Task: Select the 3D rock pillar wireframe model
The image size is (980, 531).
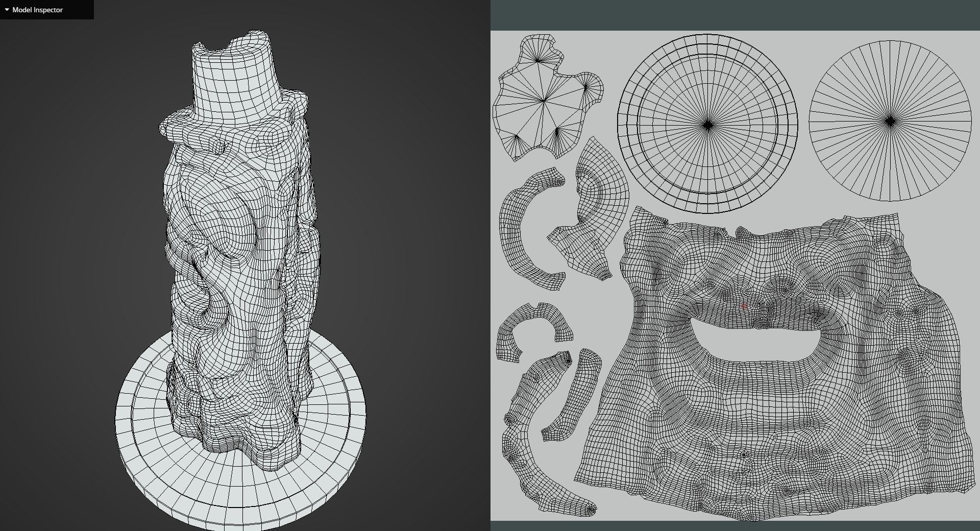Action: (240, 250)
